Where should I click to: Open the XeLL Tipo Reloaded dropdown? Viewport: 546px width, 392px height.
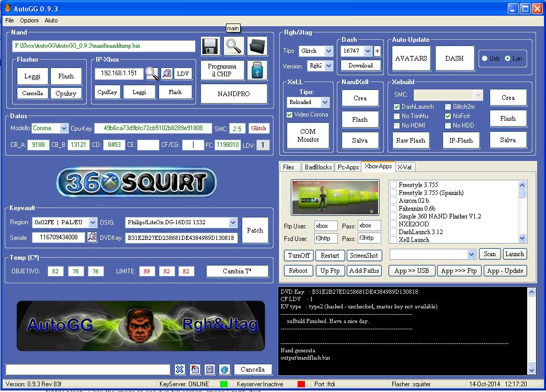(x=325, y=102)
